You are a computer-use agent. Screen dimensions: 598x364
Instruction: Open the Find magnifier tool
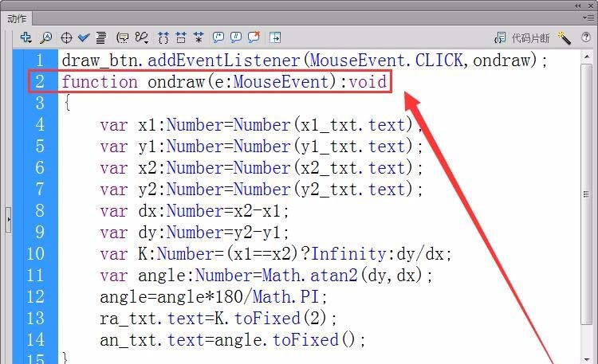[x=45, y=37]
